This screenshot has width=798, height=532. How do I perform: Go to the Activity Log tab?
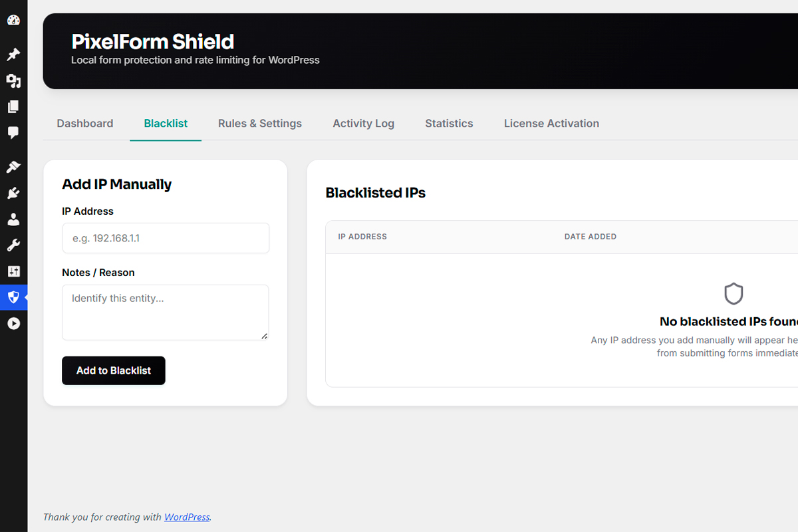364,123
